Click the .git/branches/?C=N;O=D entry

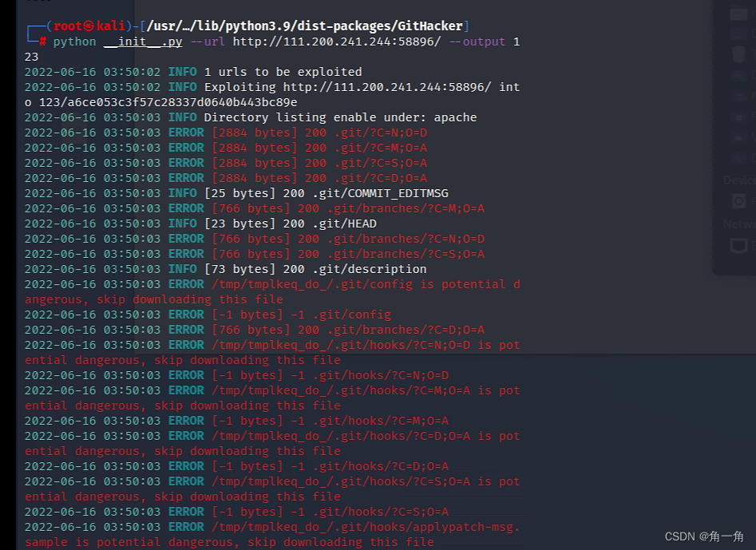406,239
